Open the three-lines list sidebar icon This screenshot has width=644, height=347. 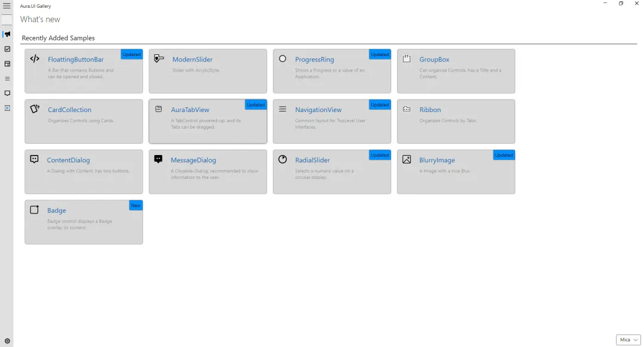(7, 79)
